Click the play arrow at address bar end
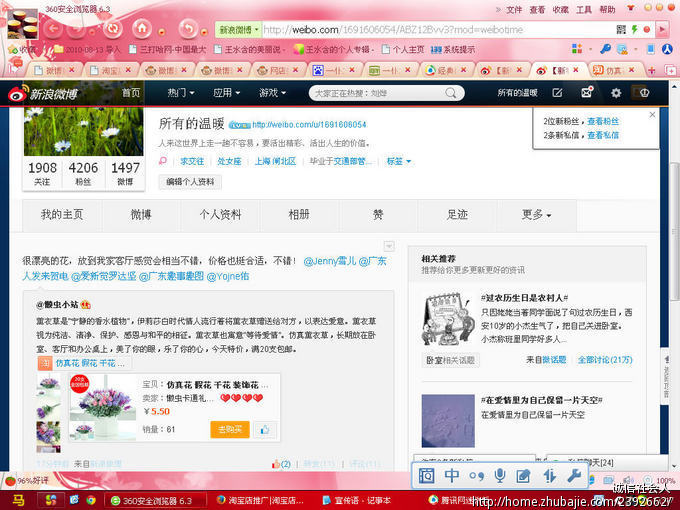Screen dimensions: 680x510 pos(662,29)
